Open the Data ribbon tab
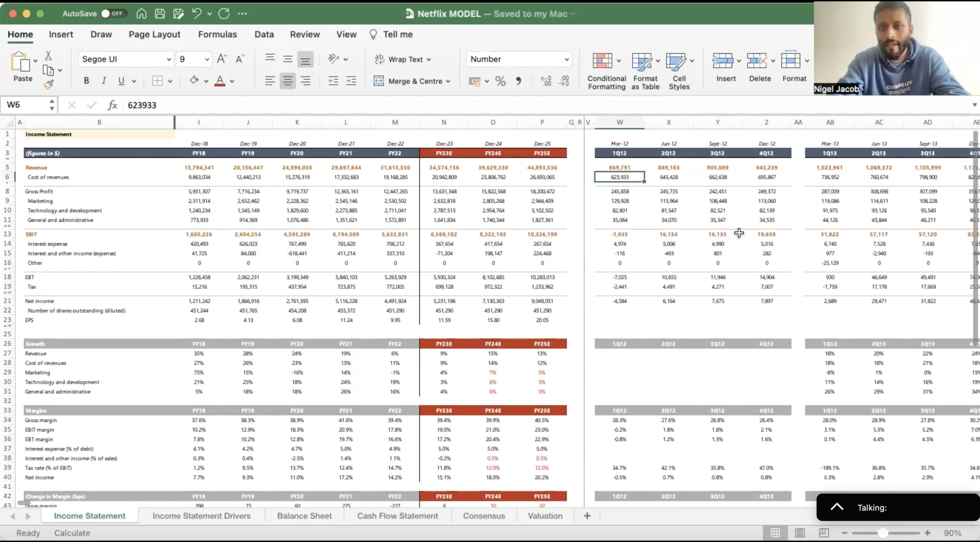980x542 pixels. point(264,34)
